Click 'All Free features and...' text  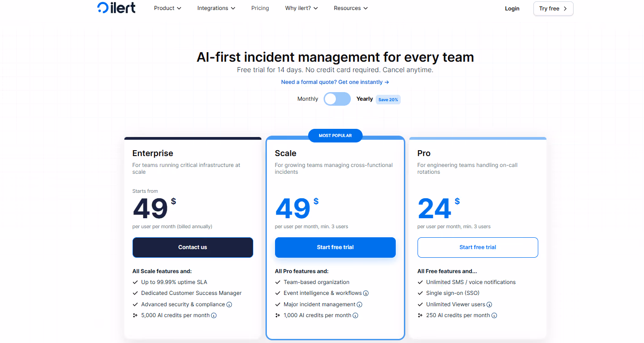[447, 271]
